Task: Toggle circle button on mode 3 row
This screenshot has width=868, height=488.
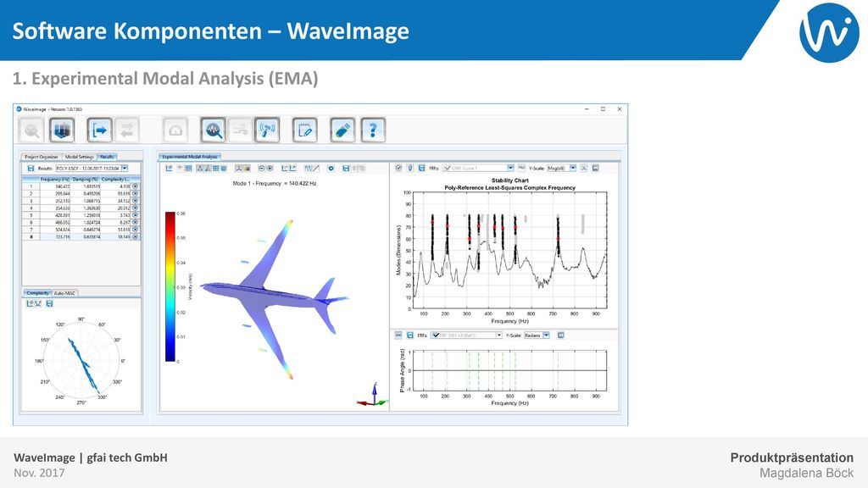Action: point(135,201)
